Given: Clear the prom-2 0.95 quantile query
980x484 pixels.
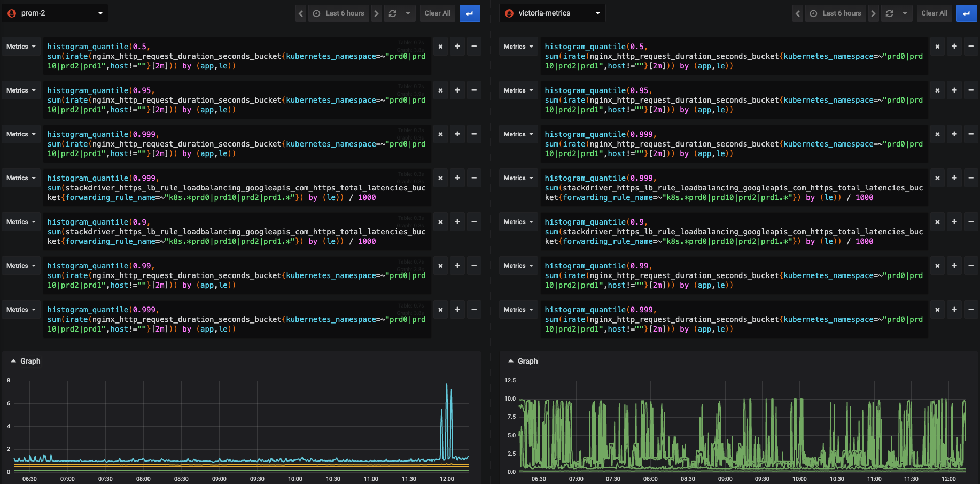Looking at the screenshot, I should 440,90.
